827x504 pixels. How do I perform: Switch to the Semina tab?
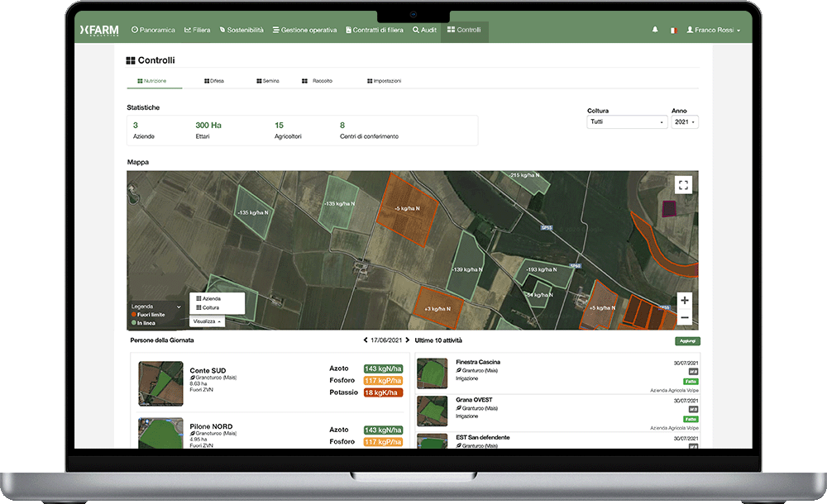[268, 81]
